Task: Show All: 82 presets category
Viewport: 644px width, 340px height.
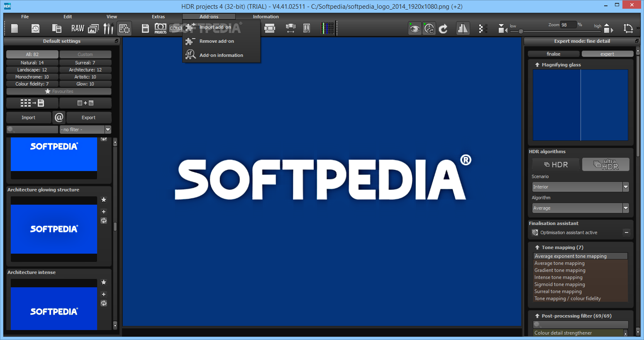Action: click(32, 54)
